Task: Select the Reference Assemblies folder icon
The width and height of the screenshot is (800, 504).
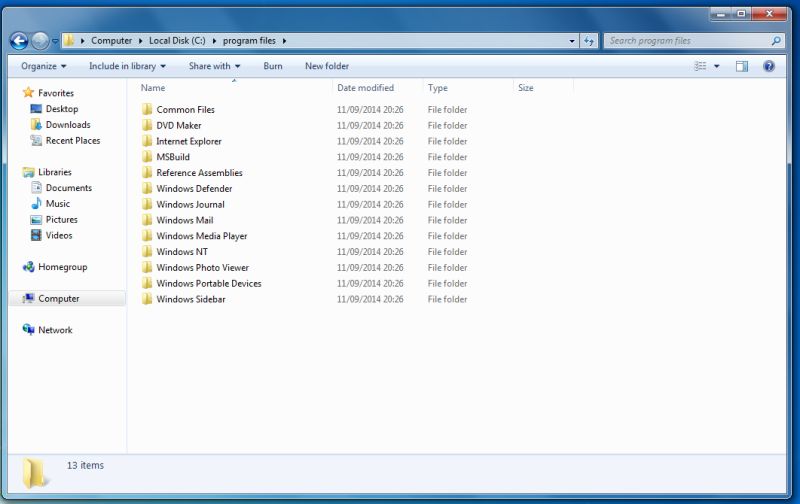Action: 147,172
